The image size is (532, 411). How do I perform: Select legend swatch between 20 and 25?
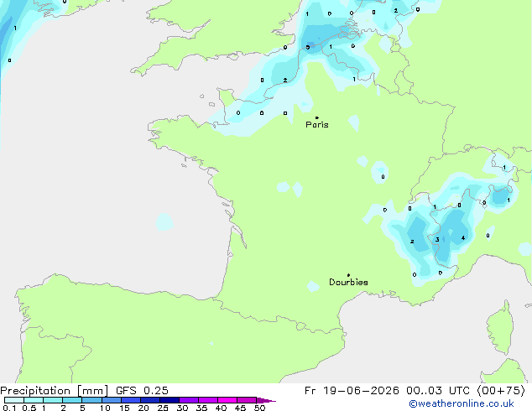pyautogui.click(x=150, y=400)
